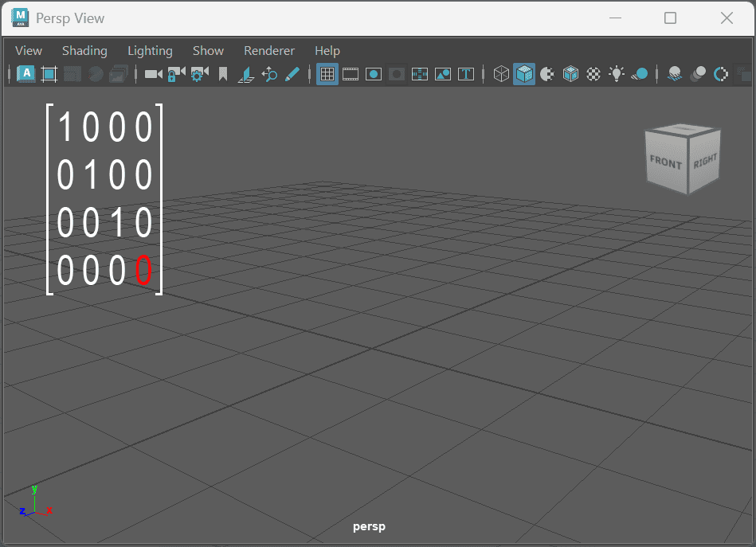
Task: Click the FRONT face of View Cube
Action: pyautogui.click(x=665, y=163)
